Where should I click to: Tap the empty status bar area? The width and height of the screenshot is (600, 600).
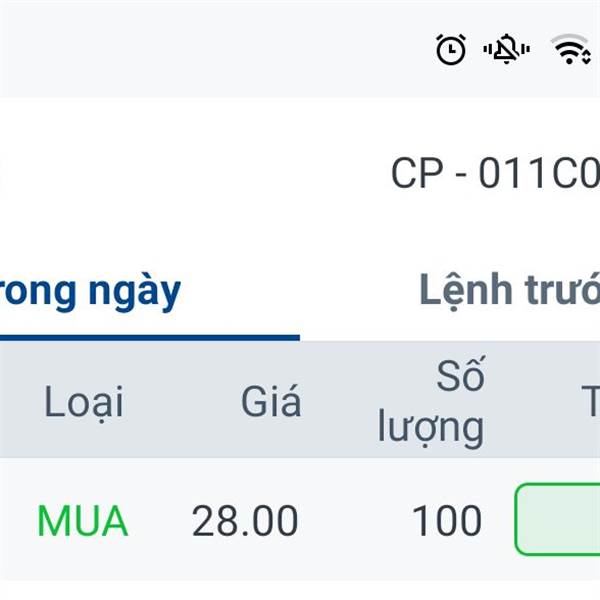tap(214, 49)
